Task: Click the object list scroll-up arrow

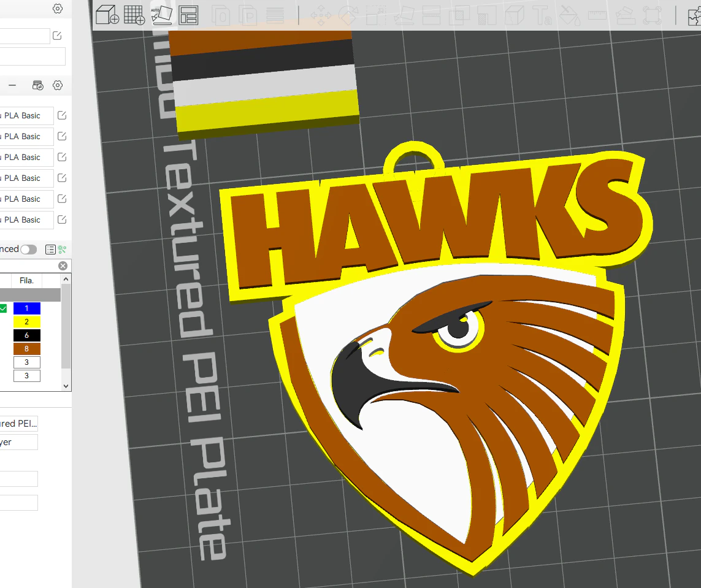Action: click(x=66, y=279)
